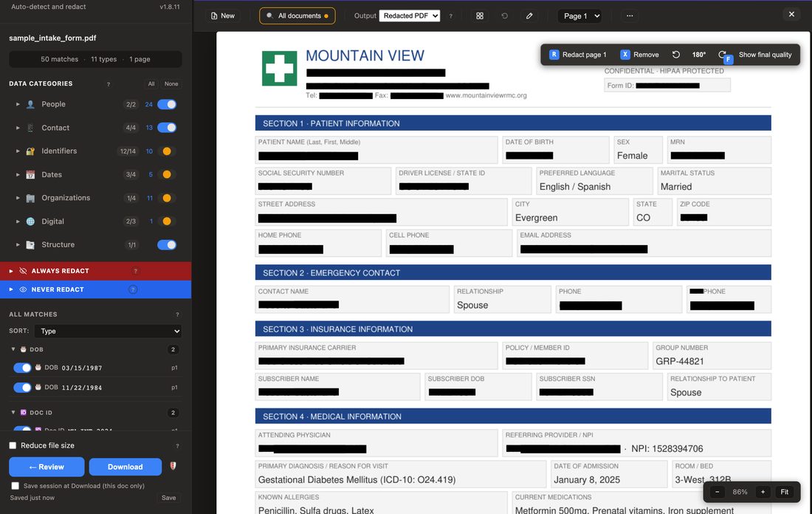Image resolution: width=812 pixels, height=514 pixels.
Task: Click the undo icon in top toolbar
Action: coord(504,16)
